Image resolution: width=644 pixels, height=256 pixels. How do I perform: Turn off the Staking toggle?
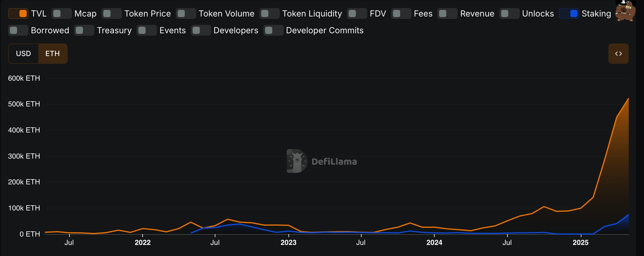[569, 14]
